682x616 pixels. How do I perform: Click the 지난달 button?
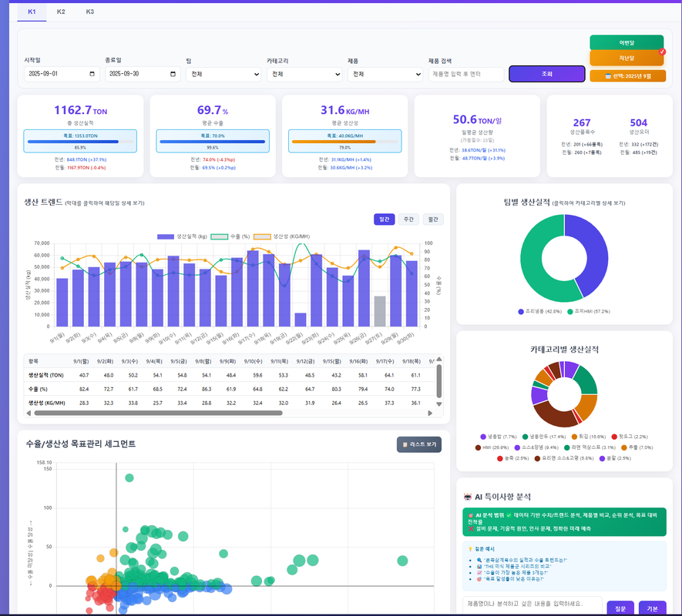click(x=627, y=58)
